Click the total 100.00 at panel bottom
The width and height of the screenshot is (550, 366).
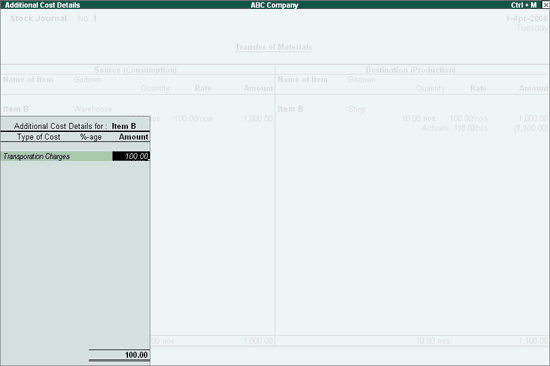[x=136, y=355]
